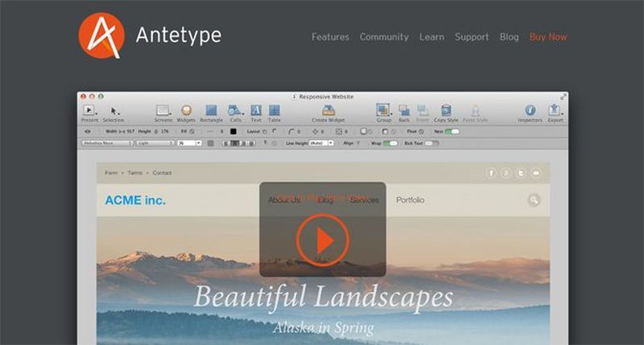This screenshot has height=345, width=644.
Task: Enter fullscreen via window corner arrows
Action: pyautogui.click(x=563, y=97)
